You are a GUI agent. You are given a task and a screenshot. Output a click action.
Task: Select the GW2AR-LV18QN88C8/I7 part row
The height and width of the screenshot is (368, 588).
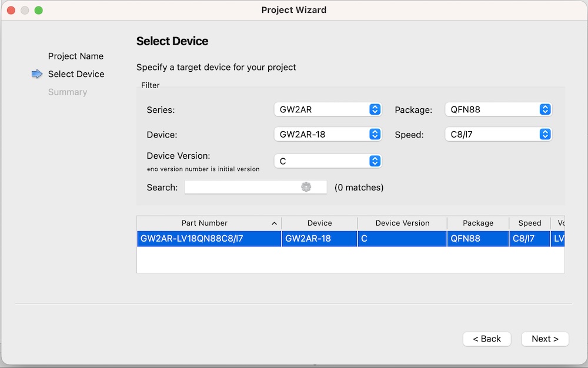pyautogui.click(x=209, y=239)
